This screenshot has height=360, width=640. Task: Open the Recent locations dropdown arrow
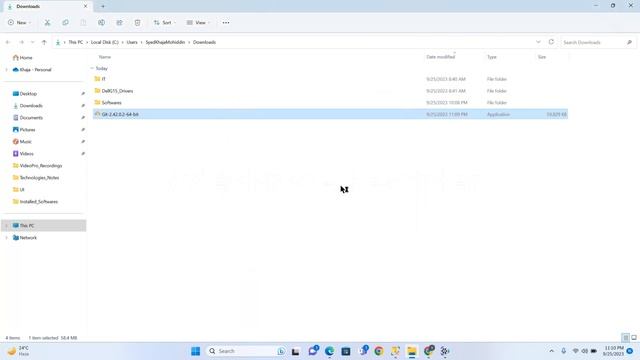coord(33,42)
